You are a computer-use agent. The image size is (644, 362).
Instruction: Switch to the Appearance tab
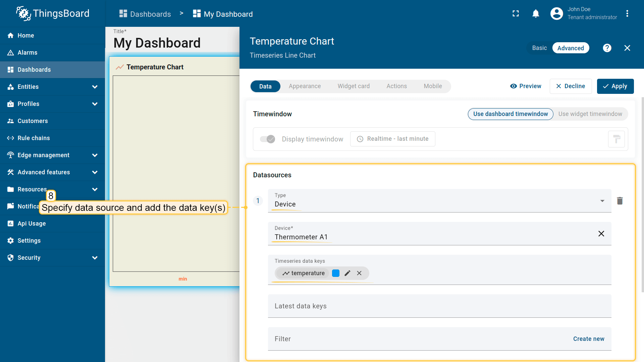(305, 86)
